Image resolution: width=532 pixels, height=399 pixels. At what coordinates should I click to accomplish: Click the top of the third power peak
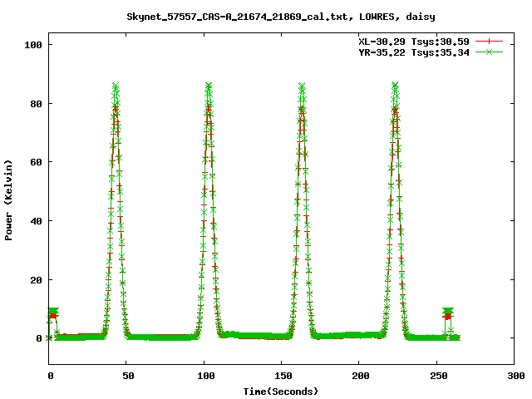[302, 86]
